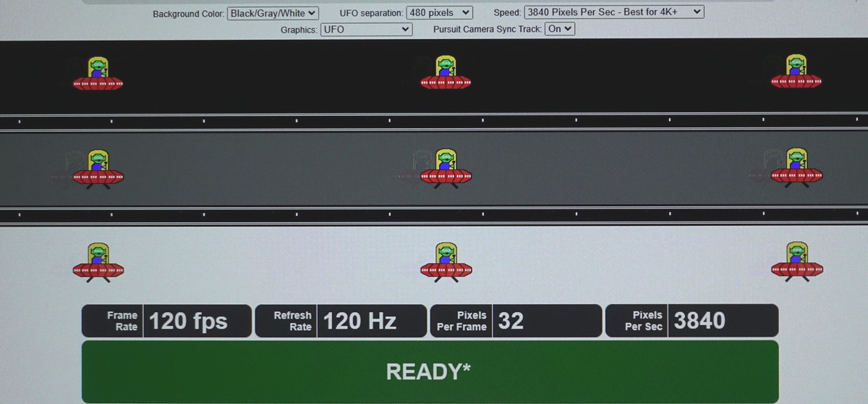
Task: Click the 120 Hz Refresh Rate value
Action: click(x=359, y=321)
